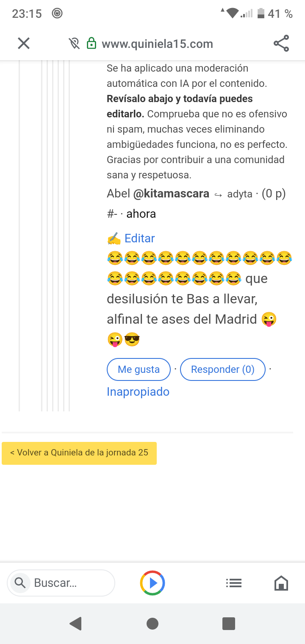
Task: Go back via Volver a Quiniela de la jornada 25
Action: (79, 453)
